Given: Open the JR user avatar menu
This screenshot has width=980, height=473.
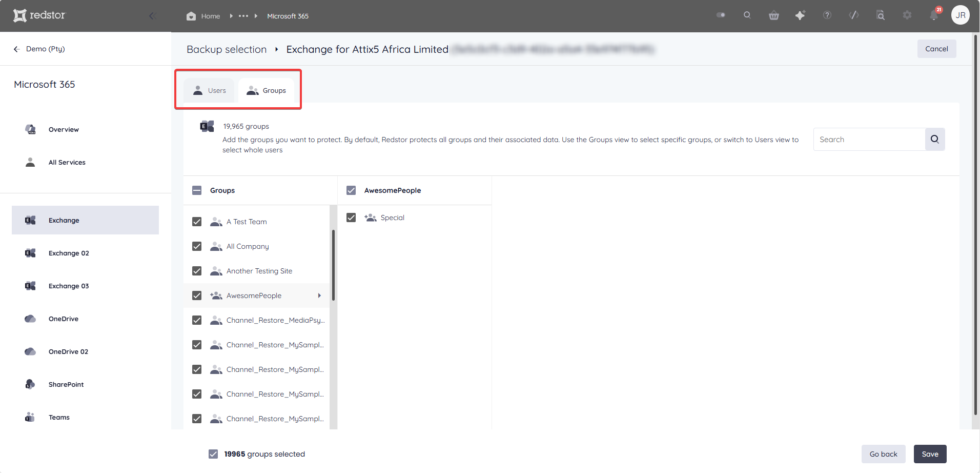Looking at the screenshot, I should [961, 15].
